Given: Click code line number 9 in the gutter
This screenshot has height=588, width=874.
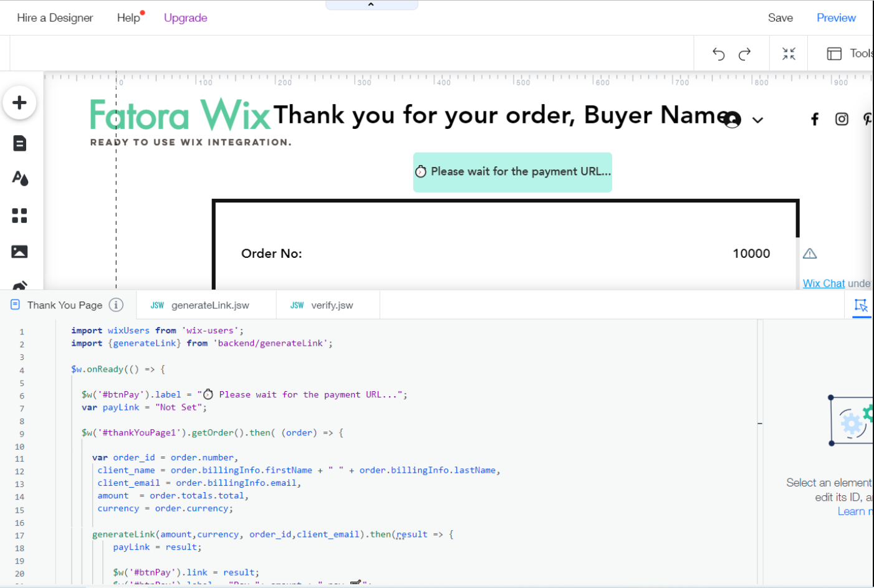Looking at the screenshot, I should coord(22,434).
